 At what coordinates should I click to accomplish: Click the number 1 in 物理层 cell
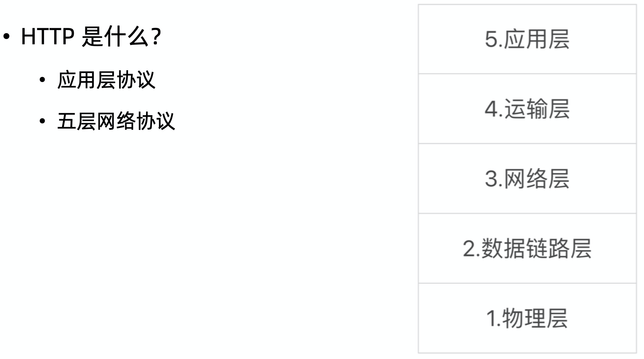coord(491,319)
